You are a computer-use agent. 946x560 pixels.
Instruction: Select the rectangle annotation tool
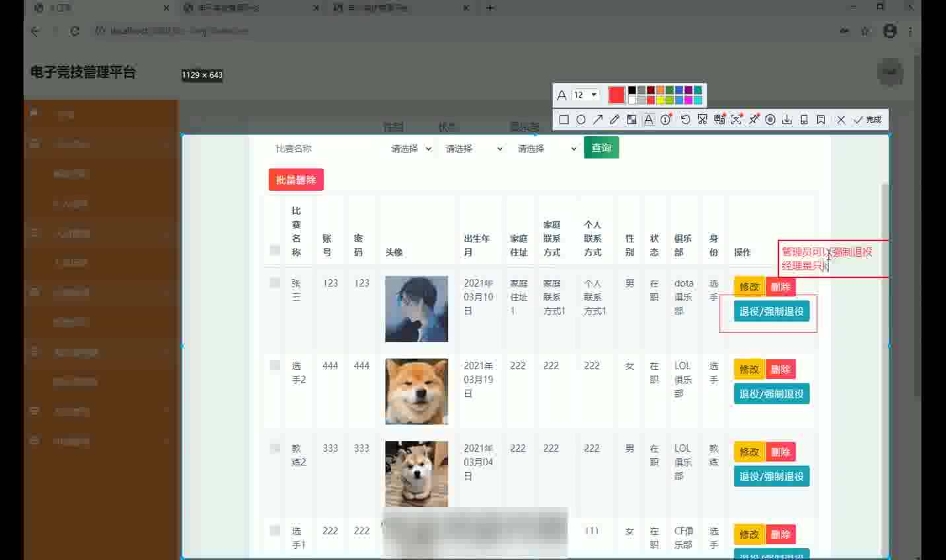pyautogui.click(x=564, y=120)
